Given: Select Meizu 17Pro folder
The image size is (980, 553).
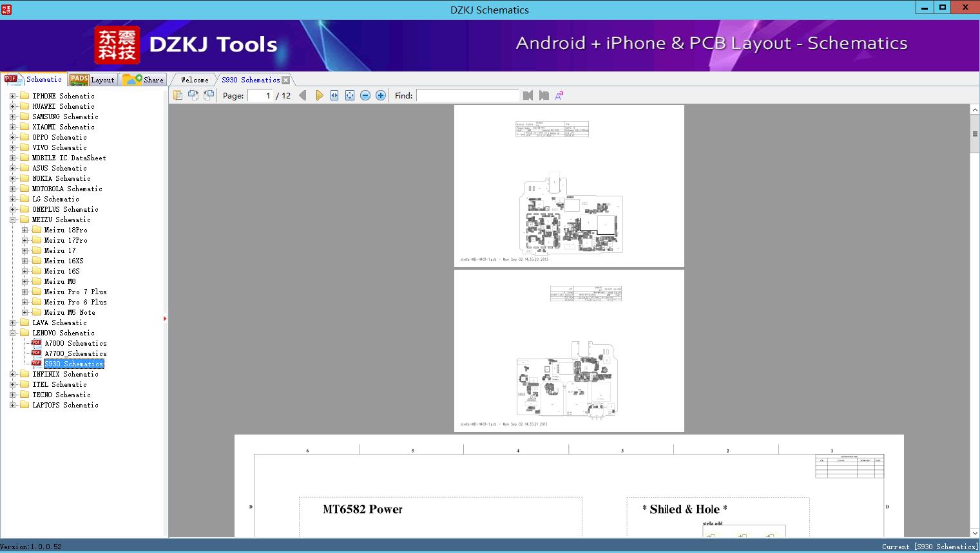Looking at the screenshot, I should point(66,240).
